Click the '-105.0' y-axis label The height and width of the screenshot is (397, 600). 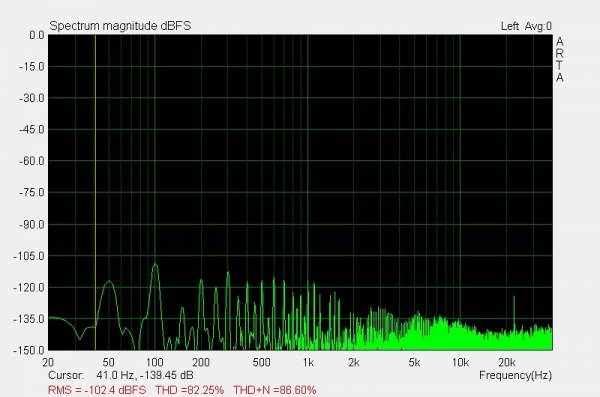(x=29, y=256)
